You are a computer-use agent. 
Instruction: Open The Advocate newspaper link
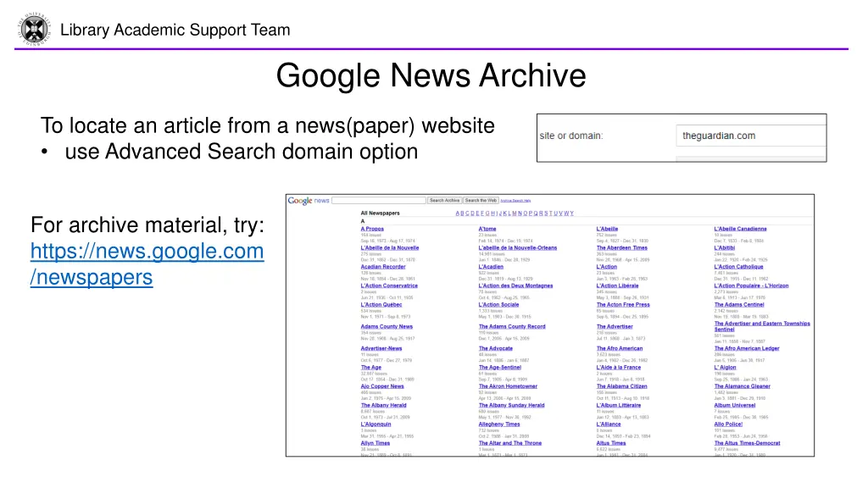tap(495, 348)
